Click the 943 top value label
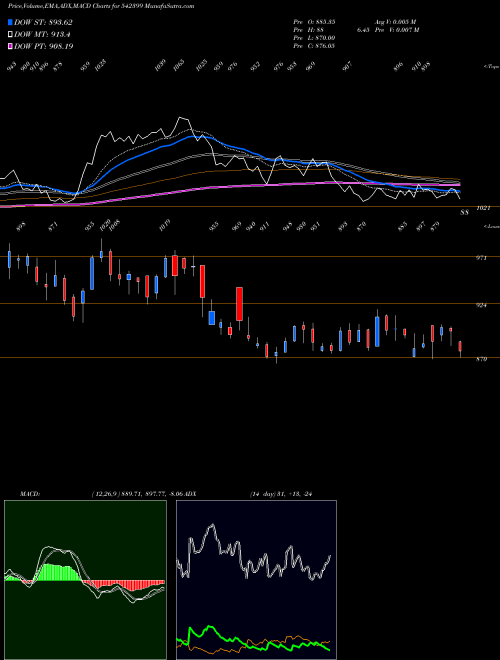Viewport: 500px width, 660px height. pyautogui.click(x=11, y=67)
